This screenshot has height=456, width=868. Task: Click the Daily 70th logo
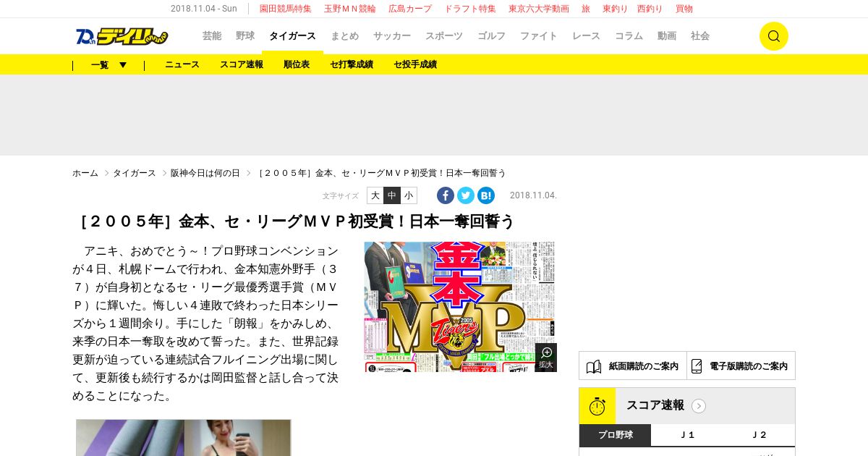(x=122, y=36)
